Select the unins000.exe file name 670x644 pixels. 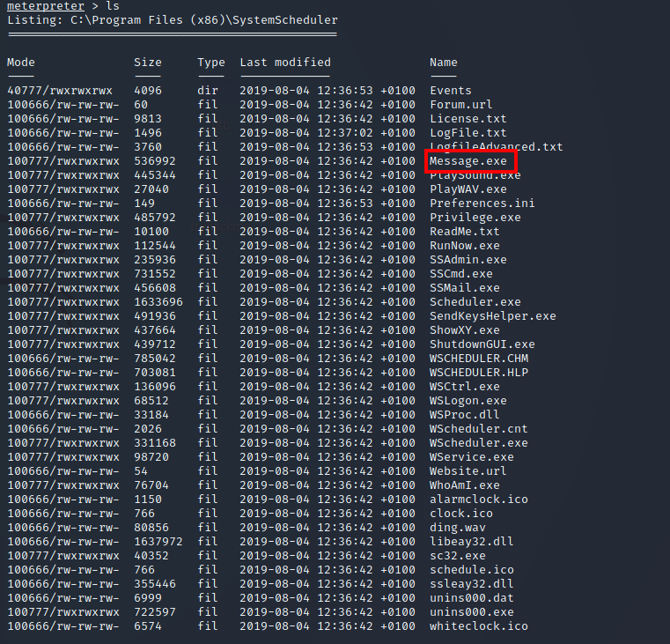coord(471,612)
